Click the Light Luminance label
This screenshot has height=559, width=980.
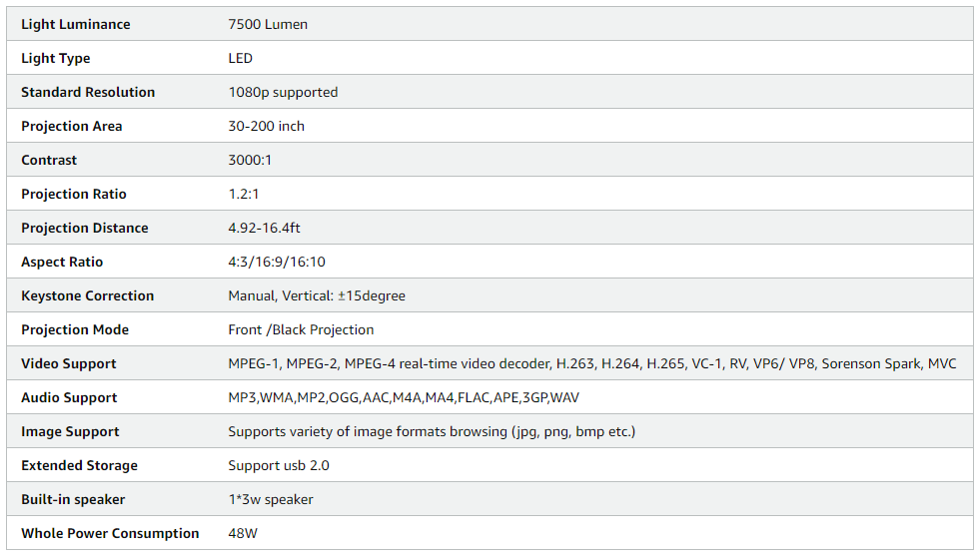tap(76, 24)
